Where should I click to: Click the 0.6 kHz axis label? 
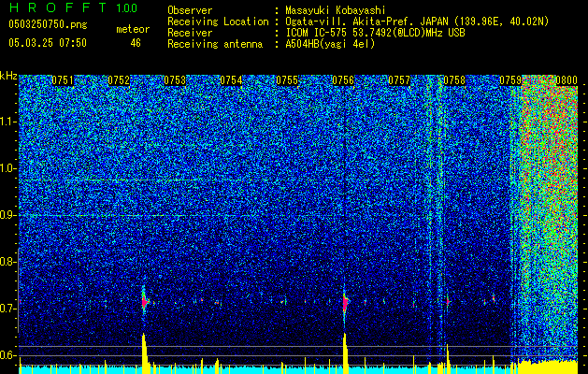point(8,355)
